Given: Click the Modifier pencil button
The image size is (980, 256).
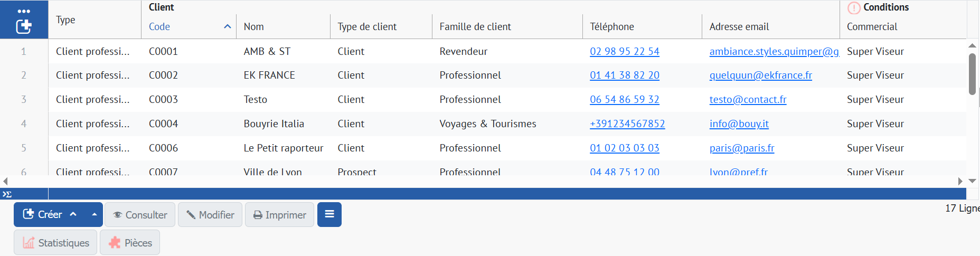Looking at the screenshot, I should point(210,215).
